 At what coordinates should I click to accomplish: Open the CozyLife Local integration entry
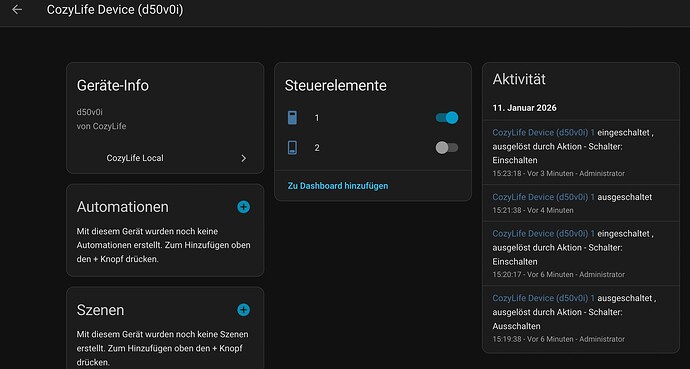(165, 158)
